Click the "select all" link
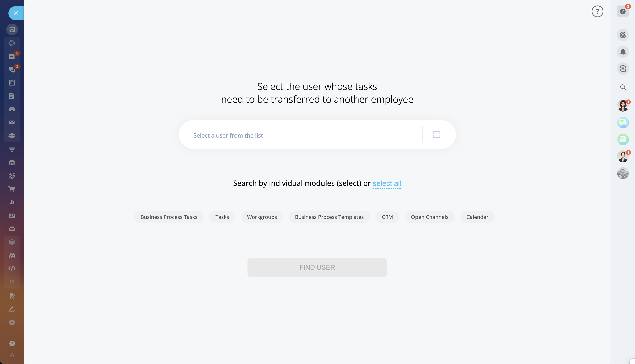 [387, 183]
